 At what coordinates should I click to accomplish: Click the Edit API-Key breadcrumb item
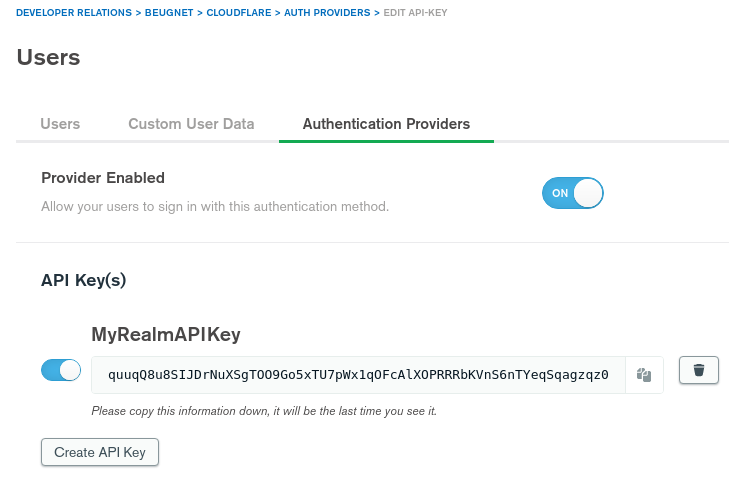[415, 13]
